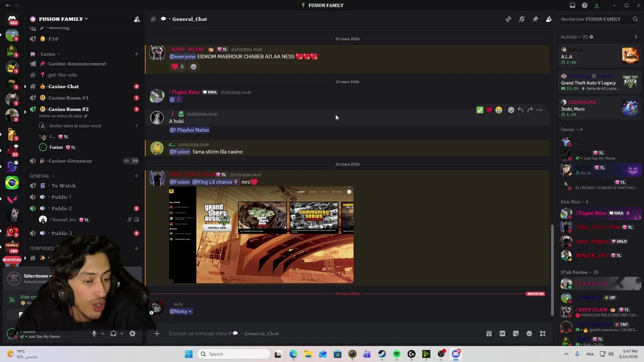
Task: Open Spotify from the Windows taskbar
Action: 396,354
